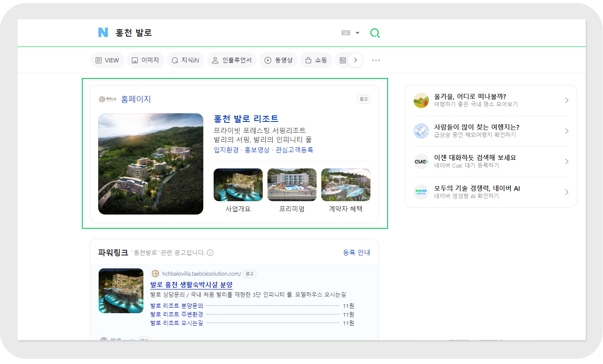Expand the keyboard input dropdown arrow
This screenshot has width=603, height=364.
(x=357, y=33)
